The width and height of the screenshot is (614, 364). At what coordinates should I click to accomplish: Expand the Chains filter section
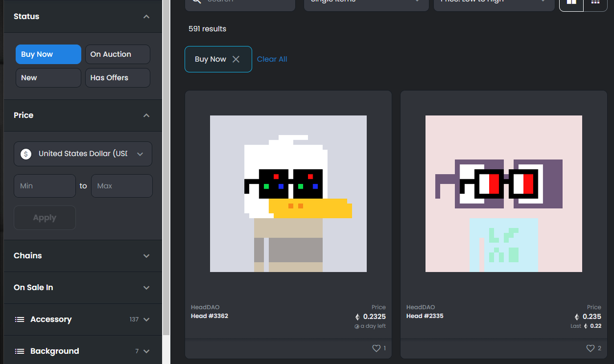pos(83,256)
